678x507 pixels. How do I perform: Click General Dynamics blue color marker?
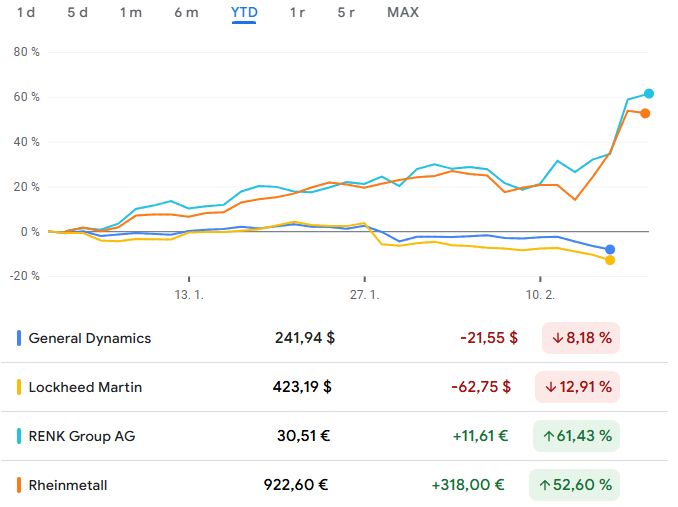[x=19, y=338]
